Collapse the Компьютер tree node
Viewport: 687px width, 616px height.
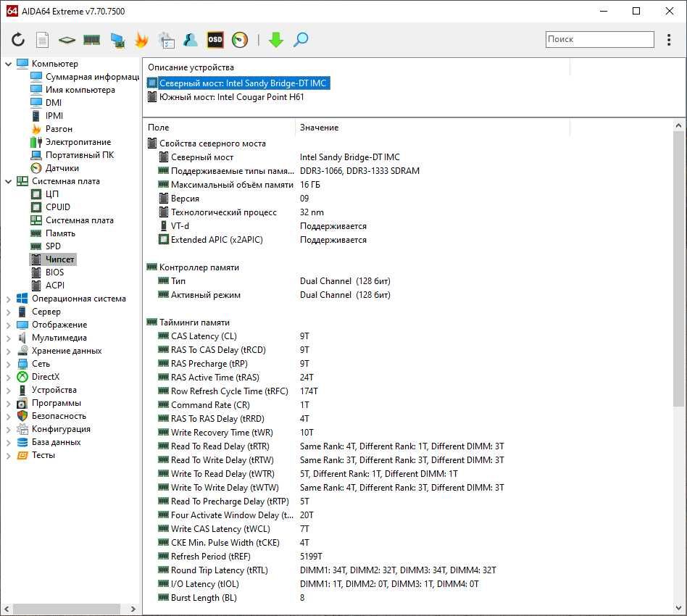click(8, 64)
